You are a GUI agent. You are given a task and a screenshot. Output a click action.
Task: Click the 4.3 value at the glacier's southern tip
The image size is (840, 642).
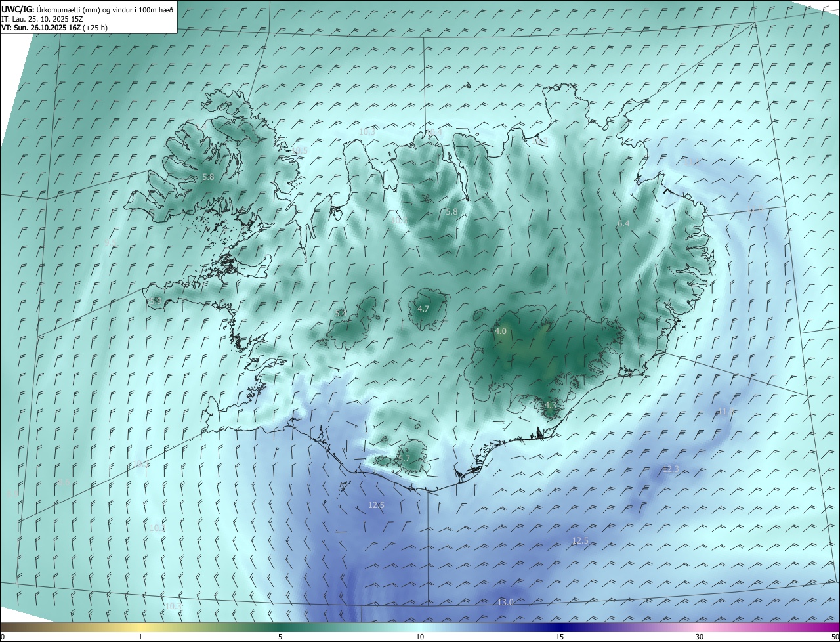tap(550, 406)
